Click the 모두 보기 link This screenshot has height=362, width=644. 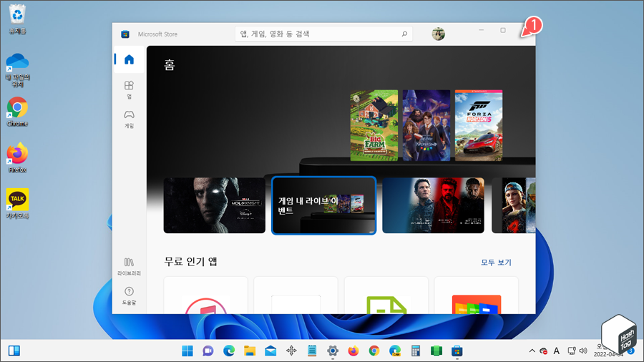coord(496,263)
